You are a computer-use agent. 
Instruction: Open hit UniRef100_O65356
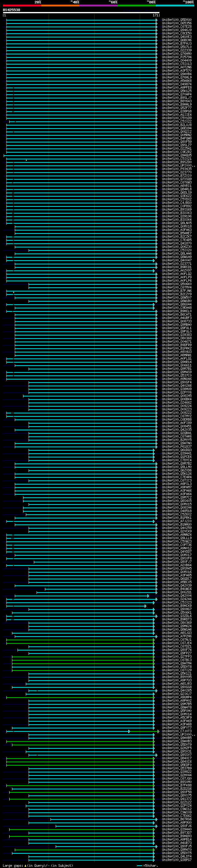pyautogui.click(x=177, y=23)
